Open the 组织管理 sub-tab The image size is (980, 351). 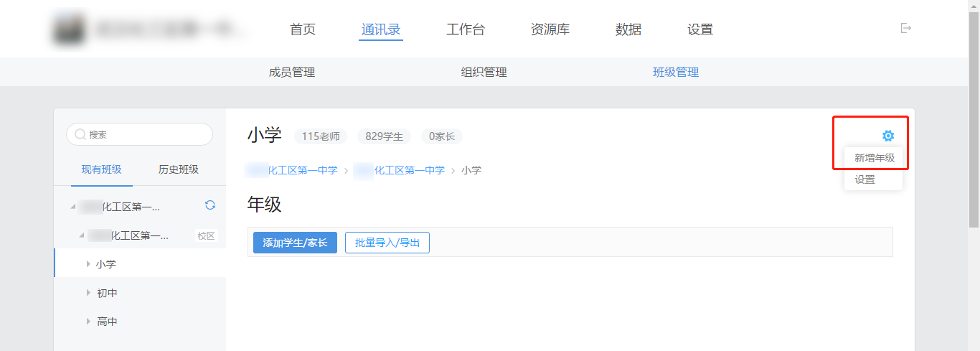[x=484, y=72]
